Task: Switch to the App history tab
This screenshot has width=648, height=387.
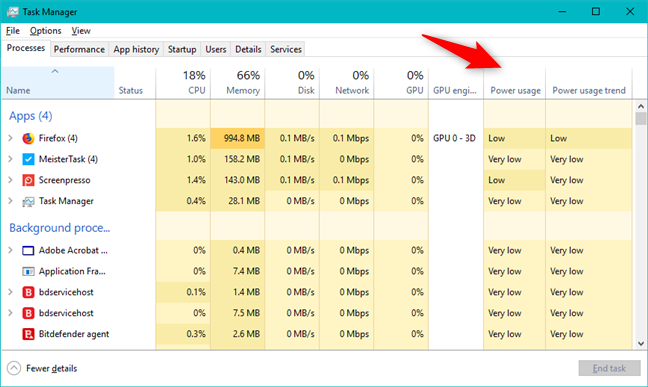Action: click(x=136, y=49)
